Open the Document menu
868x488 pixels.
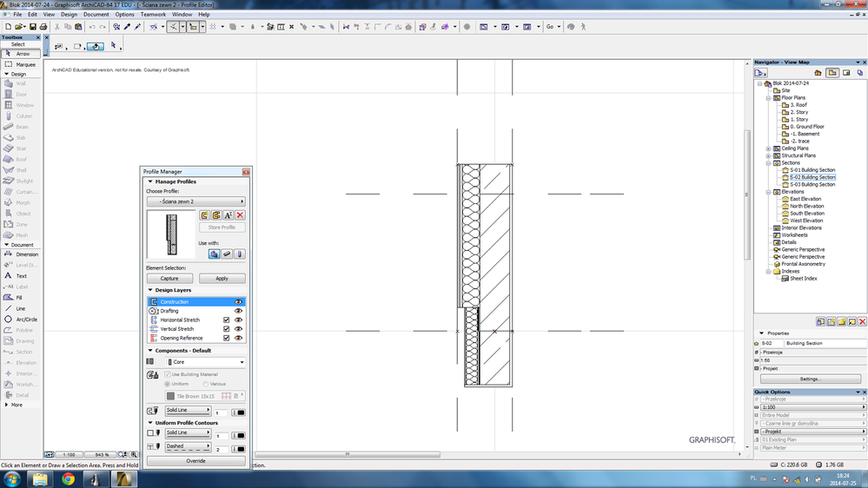pyautogui.click(x=96, y=15)
